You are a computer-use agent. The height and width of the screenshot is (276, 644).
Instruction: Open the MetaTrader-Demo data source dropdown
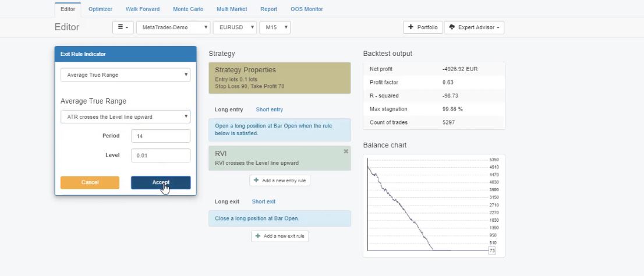click(x=173, y=27)
